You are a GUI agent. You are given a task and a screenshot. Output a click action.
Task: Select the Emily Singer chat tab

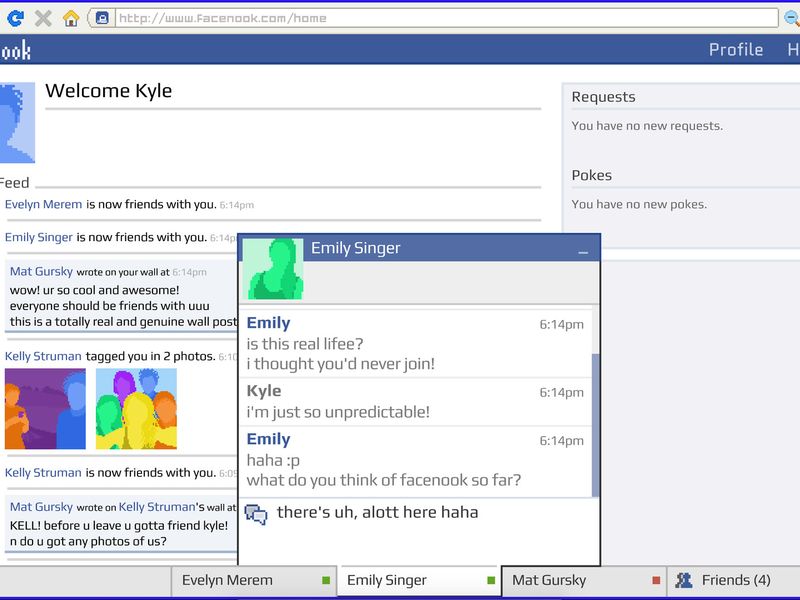click(x=419, y=581)
